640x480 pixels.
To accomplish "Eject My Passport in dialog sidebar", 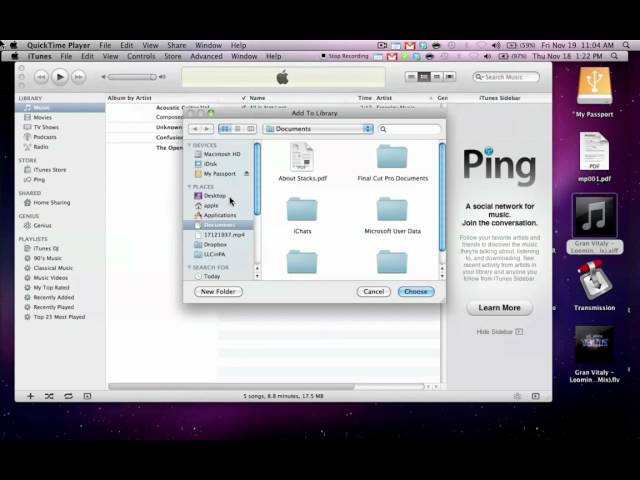I will click(247, 174).
